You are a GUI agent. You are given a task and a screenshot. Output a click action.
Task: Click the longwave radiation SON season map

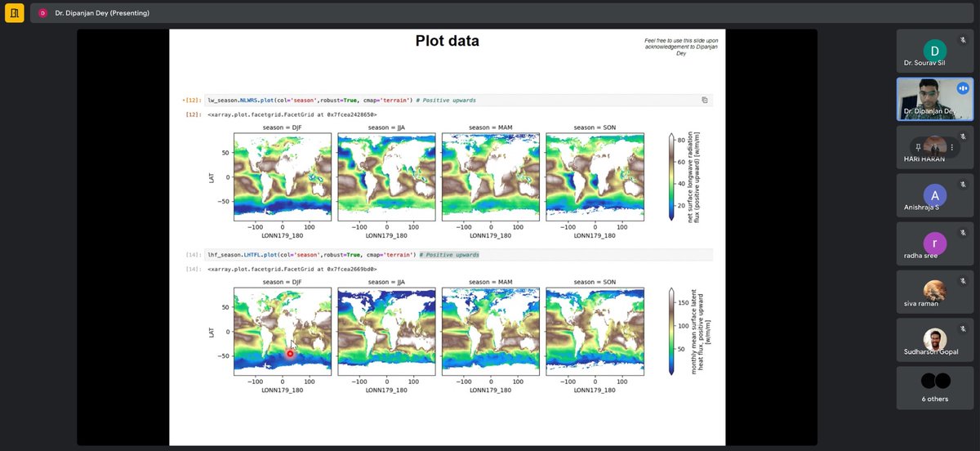tap(595, 177)
